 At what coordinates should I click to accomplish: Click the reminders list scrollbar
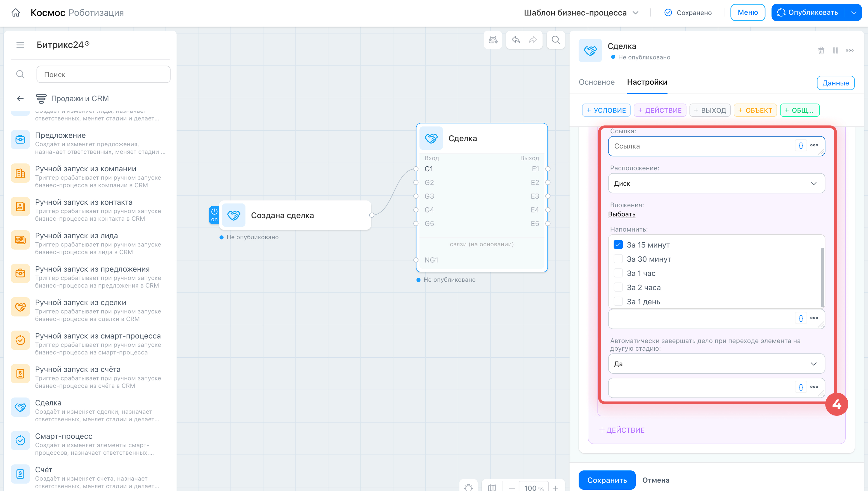coord(822,277)
